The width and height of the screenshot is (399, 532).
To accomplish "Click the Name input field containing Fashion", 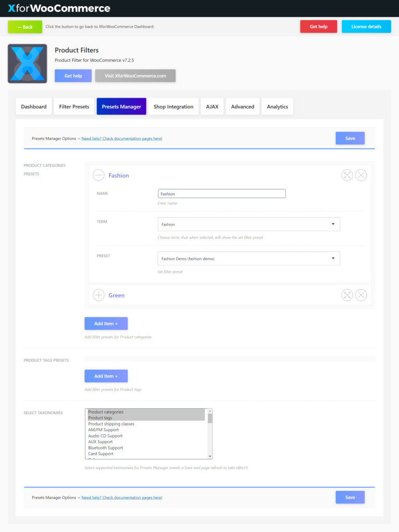I will (221, 194).
